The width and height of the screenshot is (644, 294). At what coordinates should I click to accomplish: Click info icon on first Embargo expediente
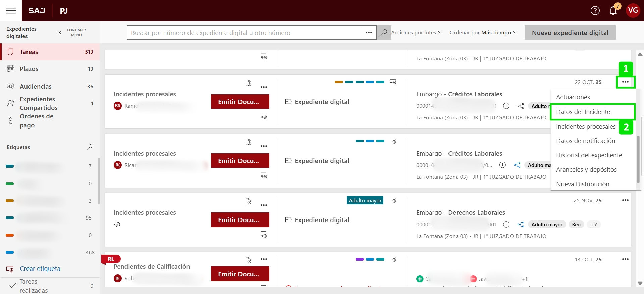coord(506,106)
